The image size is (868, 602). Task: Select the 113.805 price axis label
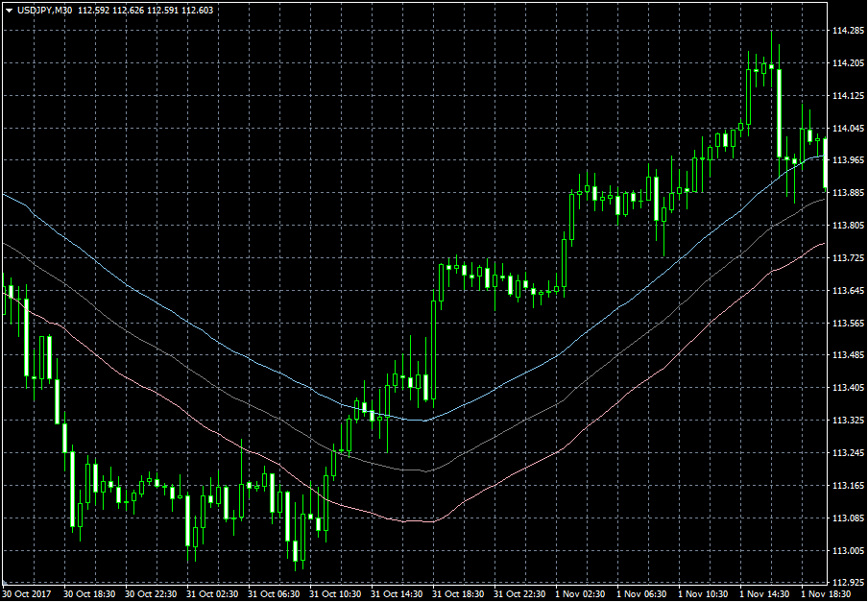(848, 226)
